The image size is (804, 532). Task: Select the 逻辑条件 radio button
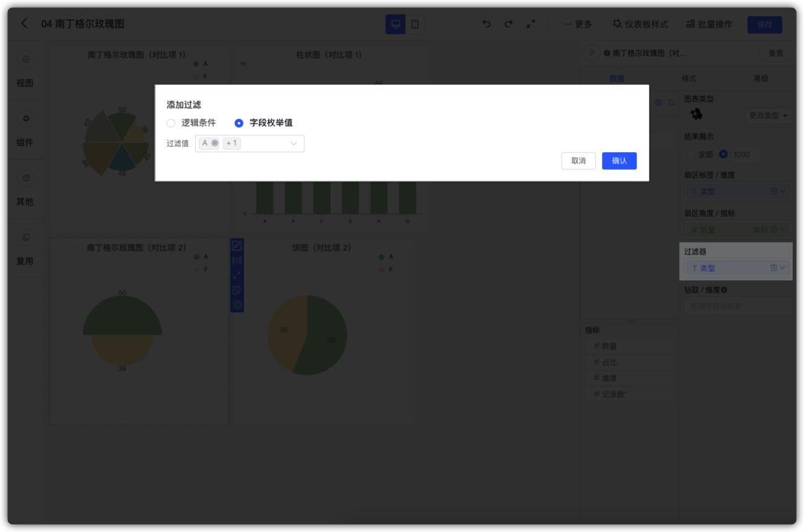point(171,123)
